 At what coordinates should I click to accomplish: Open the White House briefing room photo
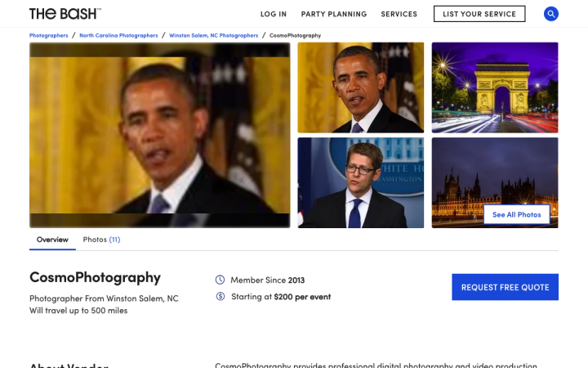361,183
